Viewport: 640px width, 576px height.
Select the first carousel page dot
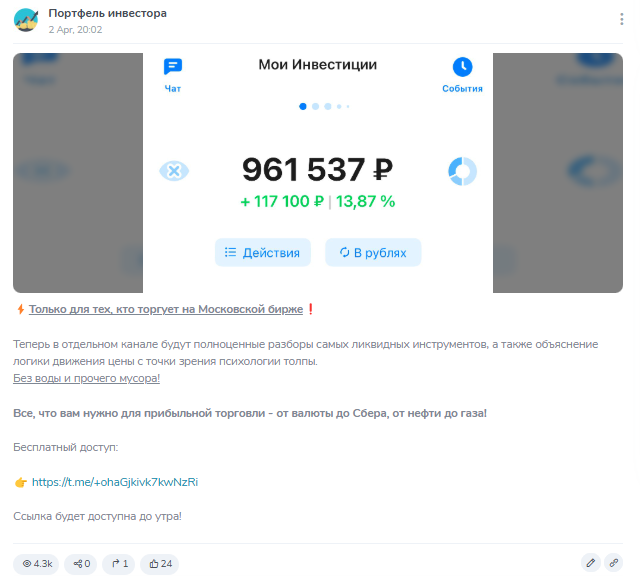(x=303, y=107)
